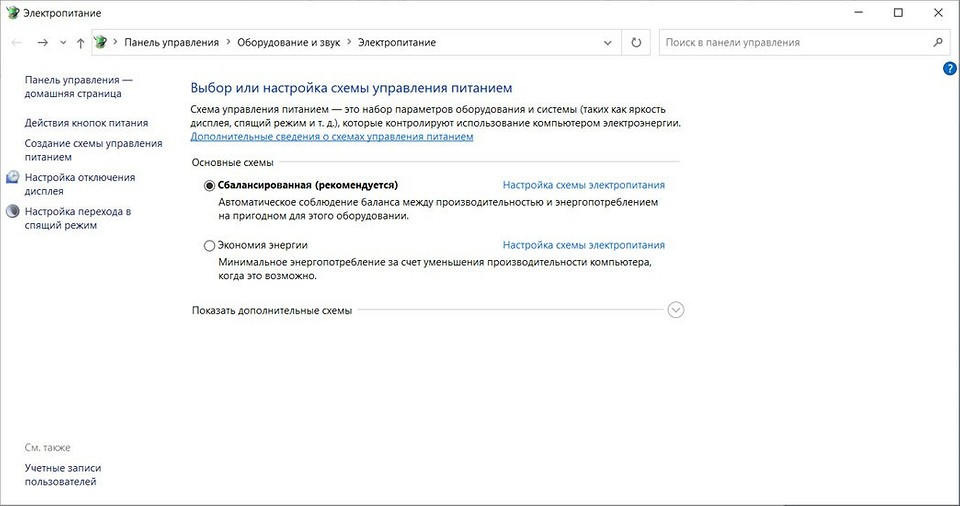Expand the chevron after Оборудование и звук
Image resolution: width=960 pixels, height=506 pixels.
[x=349, y=42]
